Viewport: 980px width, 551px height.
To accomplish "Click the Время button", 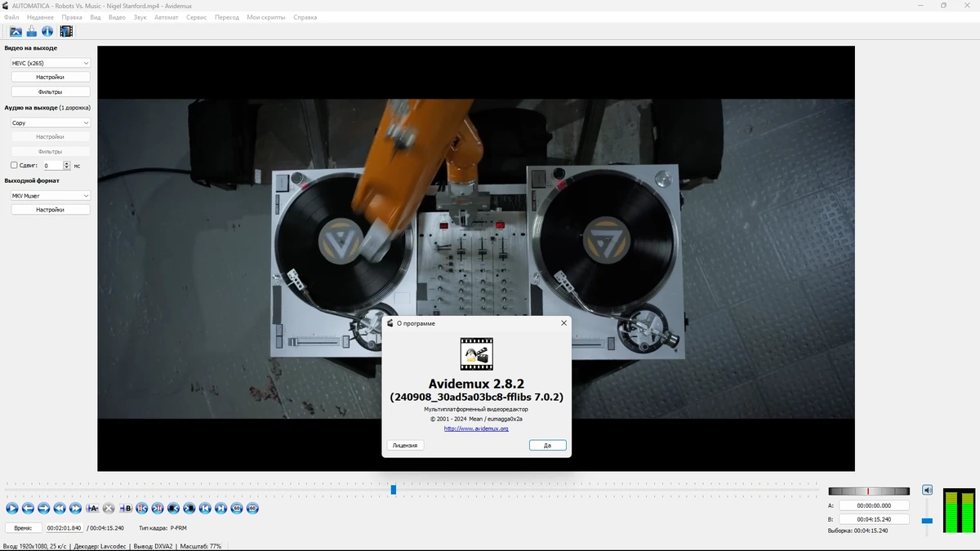I will pyautogui.click(x=23, y=528).
